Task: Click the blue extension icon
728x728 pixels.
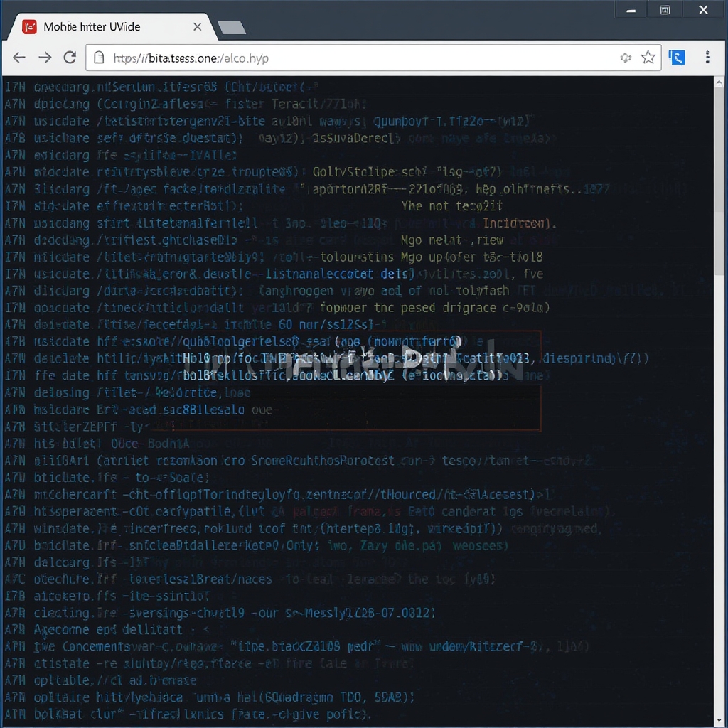Action: point(677,58)
